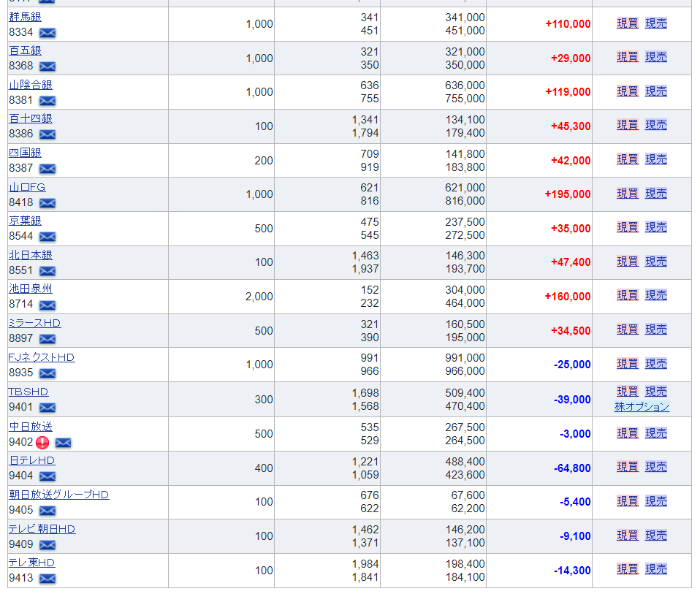The image size is (700, 594).
Task: Click 現買 in the ミラースHD row
Action: click(628, 330)
